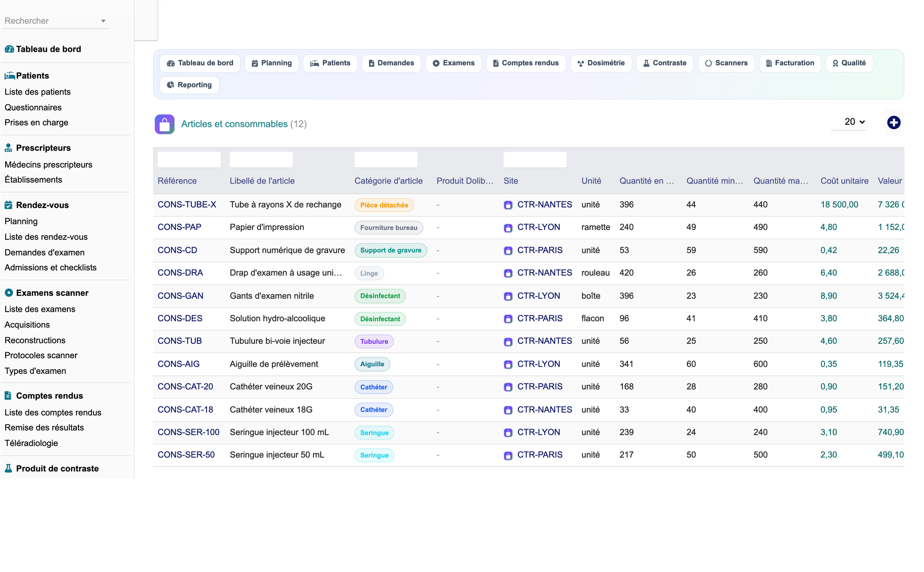Open Liste des patients in sidebar
Viewport: 924px width, 572px height.
tap(38, 92)
